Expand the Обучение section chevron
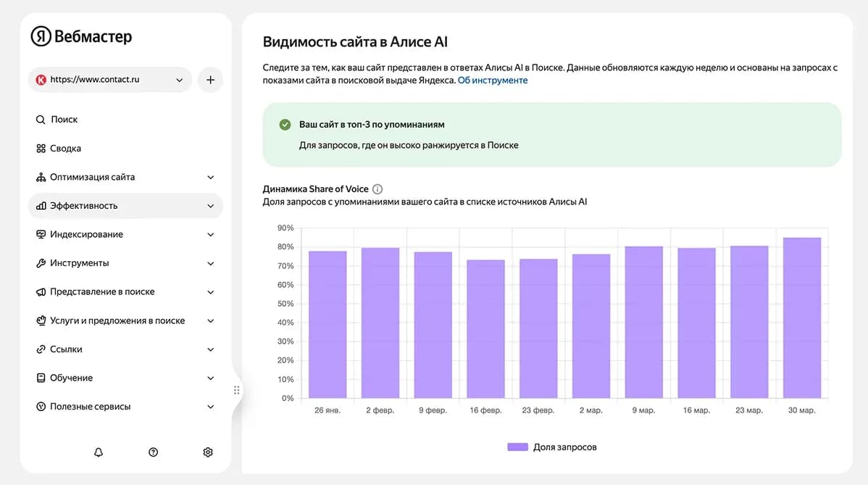The height and width of the screenshot is (485, 868). [210, 378]
